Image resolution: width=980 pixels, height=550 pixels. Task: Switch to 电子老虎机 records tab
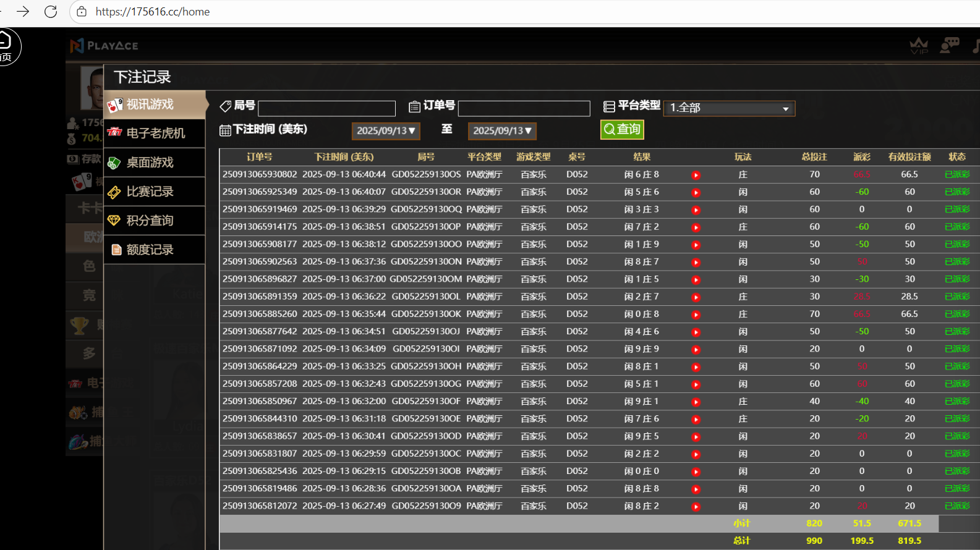coord(155,133)
